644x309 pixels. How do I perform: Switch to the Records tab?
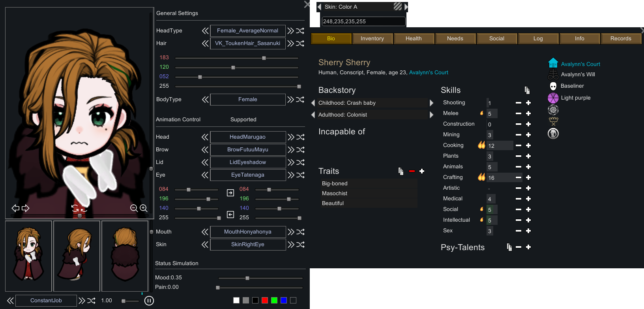(621, 38)
